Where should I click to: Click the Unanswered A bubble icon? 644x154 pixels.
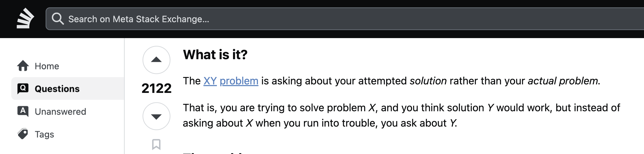23,111
